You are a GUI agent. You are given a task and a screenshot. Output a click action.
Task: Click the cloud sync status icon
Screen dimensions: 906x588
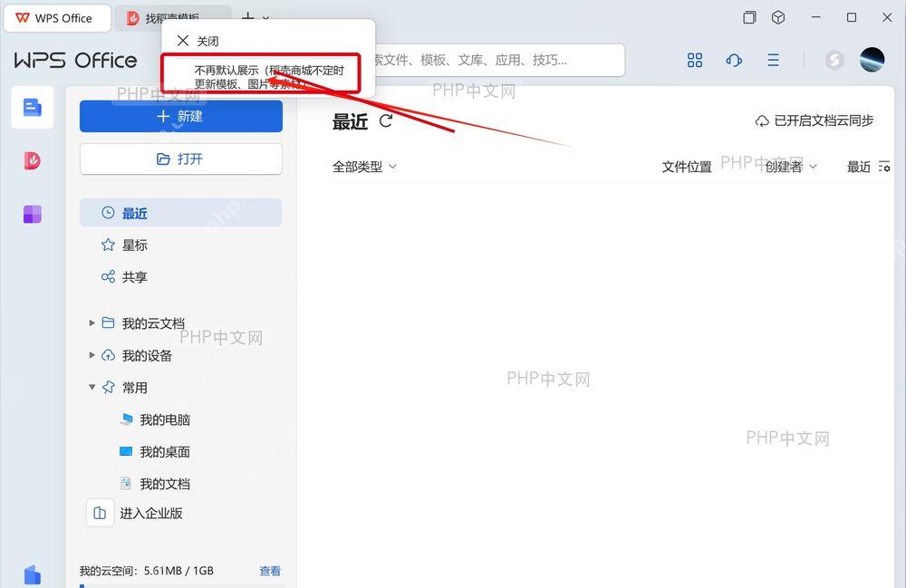[762, 120]
